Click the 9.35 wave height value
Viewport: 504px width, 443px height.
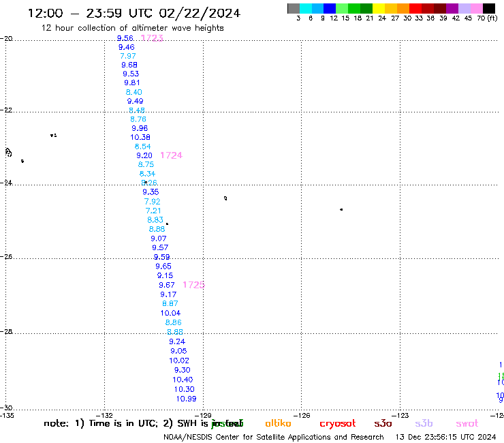coord(151,192)
